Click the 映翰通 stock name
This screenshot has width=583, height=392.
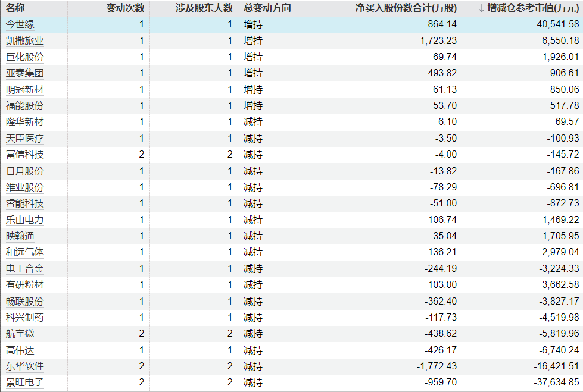[20, 236]
